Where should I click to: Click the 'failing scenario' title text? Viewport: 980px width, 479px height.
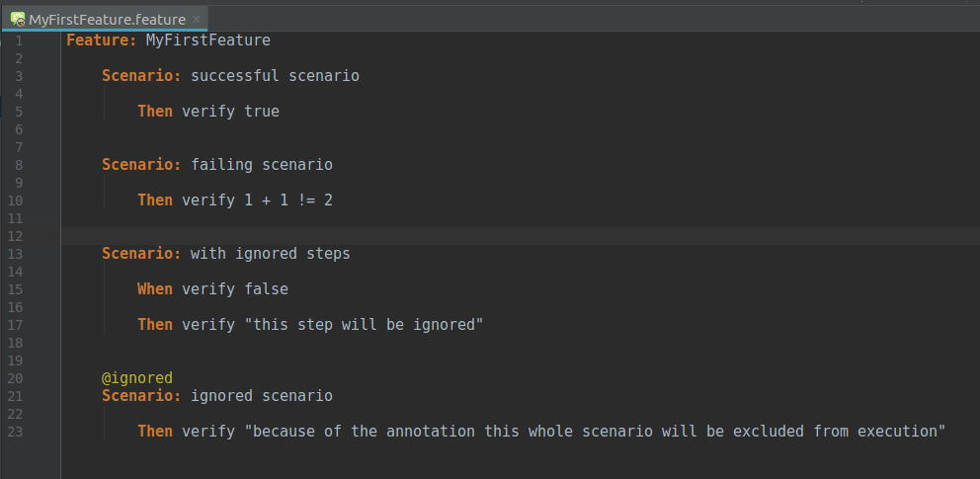point(262,165)
